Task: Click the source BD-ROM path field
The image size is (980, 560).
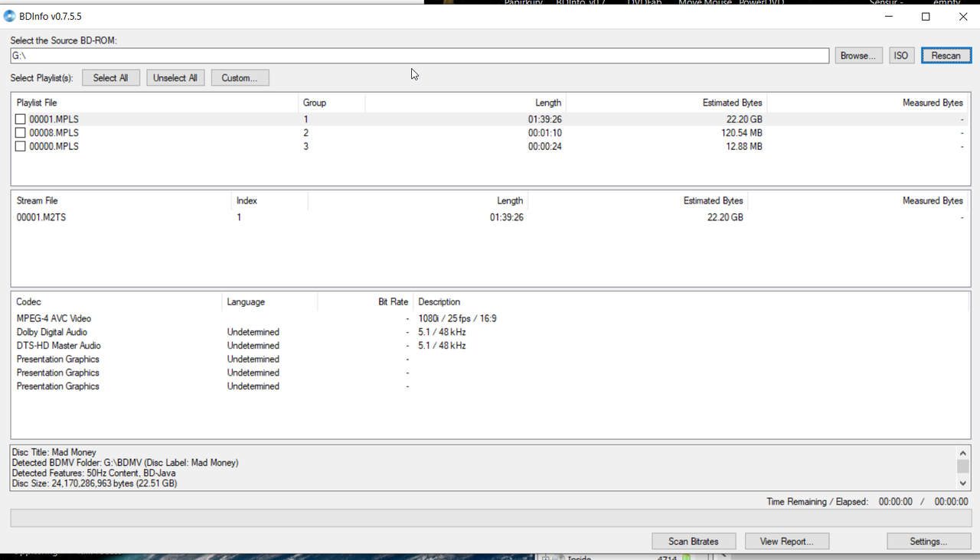Action: coord(420,56)
